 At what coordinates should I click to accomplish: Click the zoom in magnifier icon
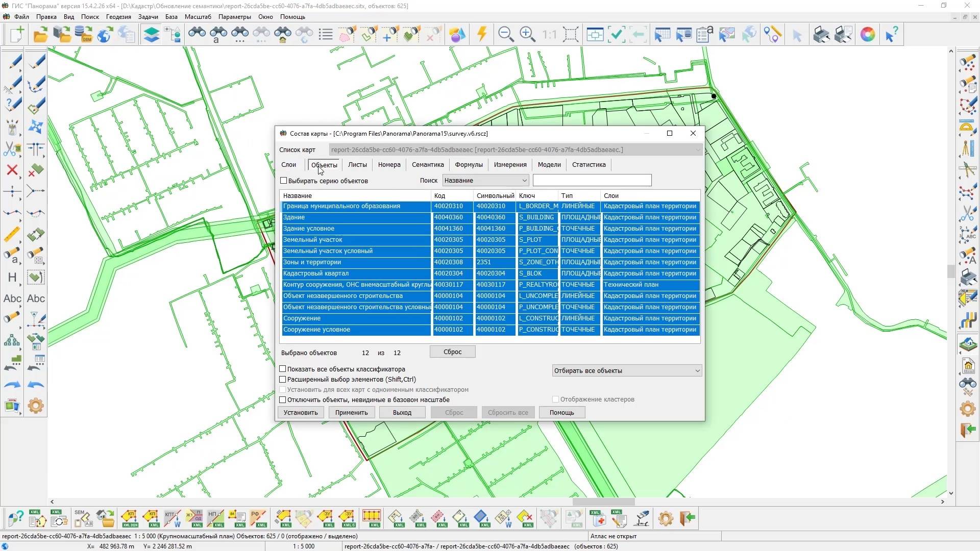tap(527, 34)
